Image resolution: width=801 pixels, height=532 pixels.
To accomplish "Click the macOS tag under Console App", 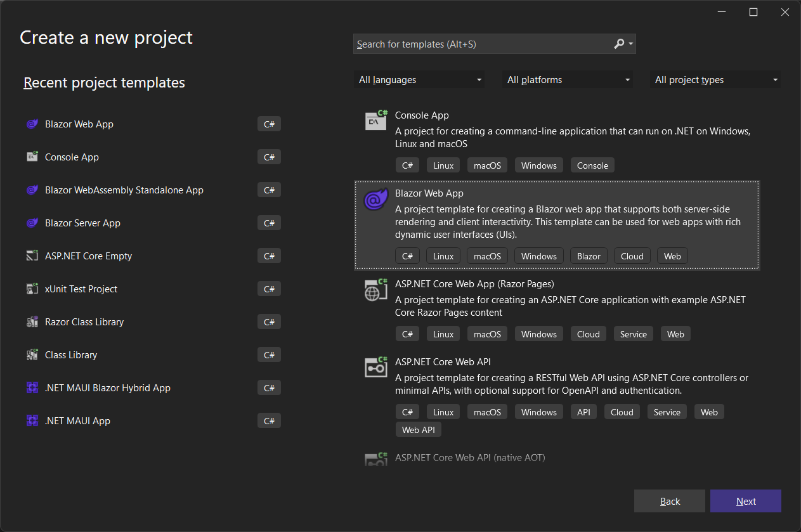I will click(x=487, y=165).
